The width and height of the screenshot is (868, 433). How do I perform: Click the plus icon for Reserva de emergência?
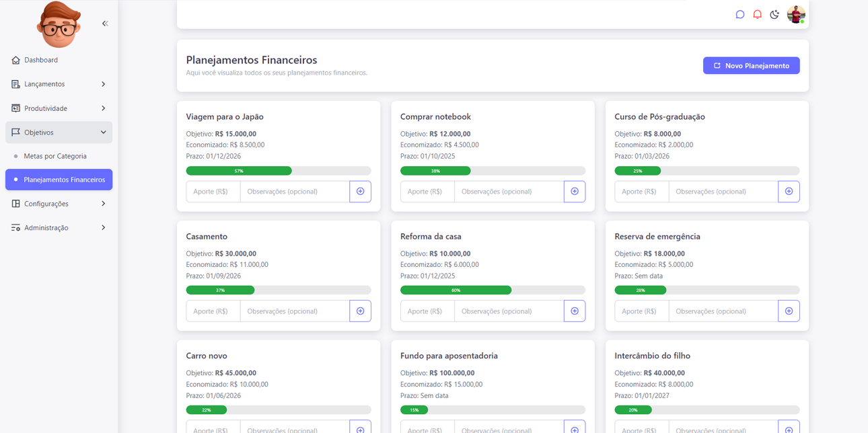789,311
